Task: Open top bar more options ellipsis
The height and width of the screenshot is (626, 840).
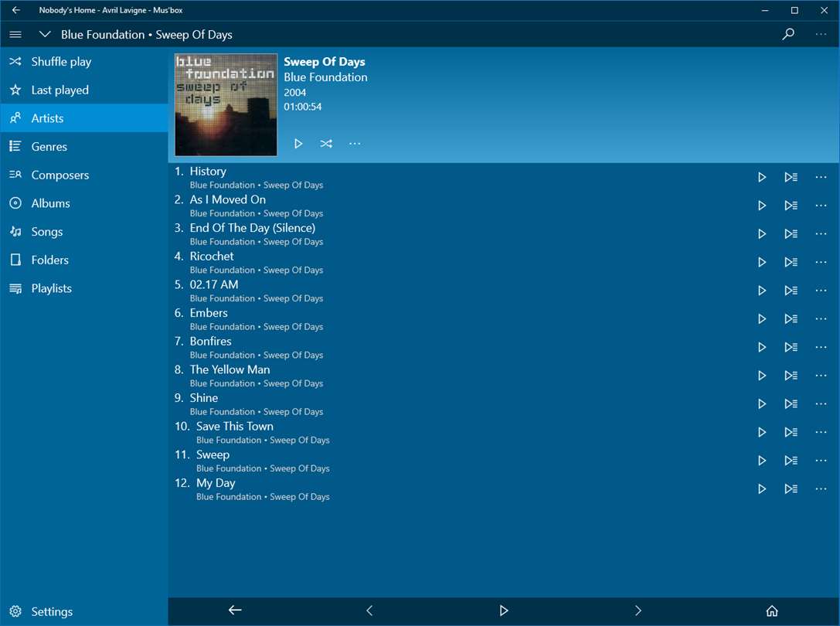Action: 821,34
